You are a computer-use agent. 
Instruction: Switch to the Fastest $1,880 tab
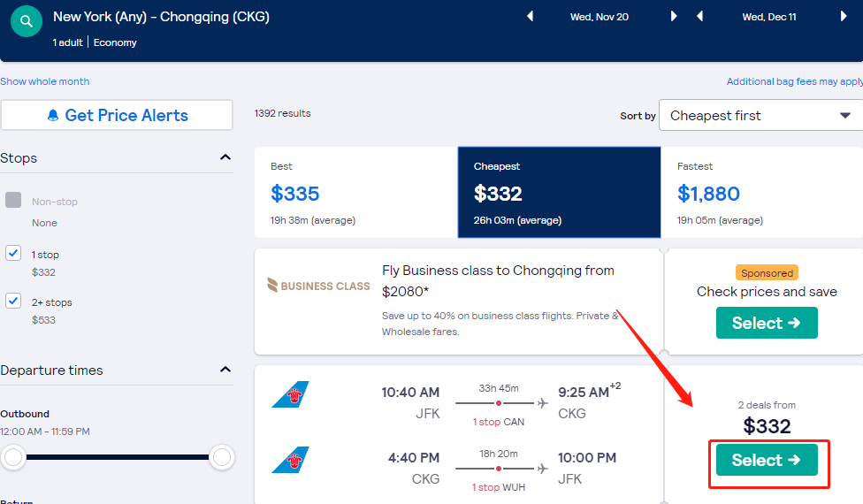761,192
